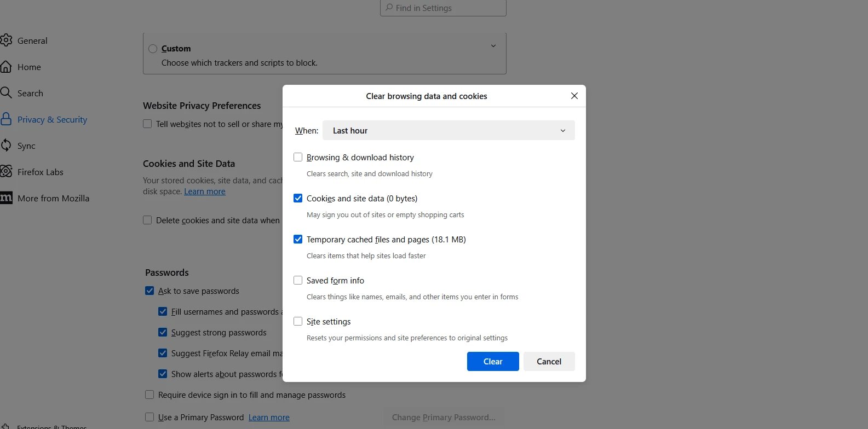
Task: Click the Find in Settings search field
Action: click(444, 8)
